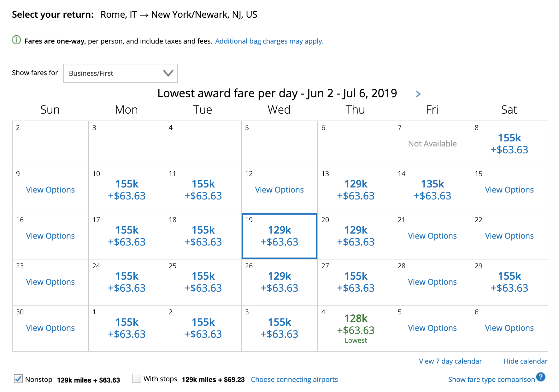Show fare type comparison
Viewport: 559px width, 392px height.
[491, 379]
